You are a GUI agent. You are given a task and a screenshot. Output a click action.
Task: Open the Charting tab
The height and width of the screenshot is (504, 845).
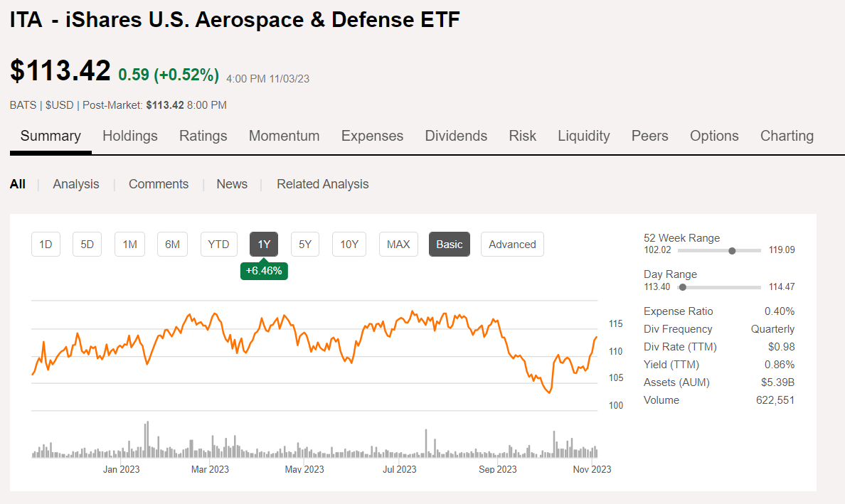coord(787,136)
